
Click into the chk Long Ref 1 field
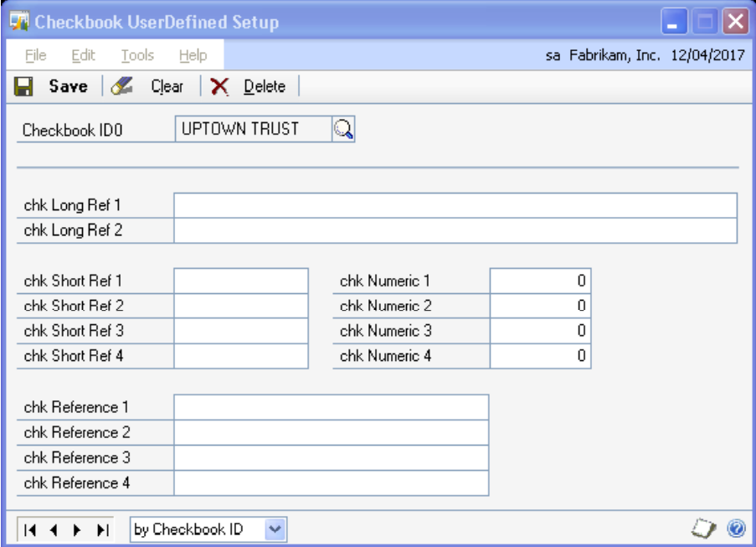point(455,205)
